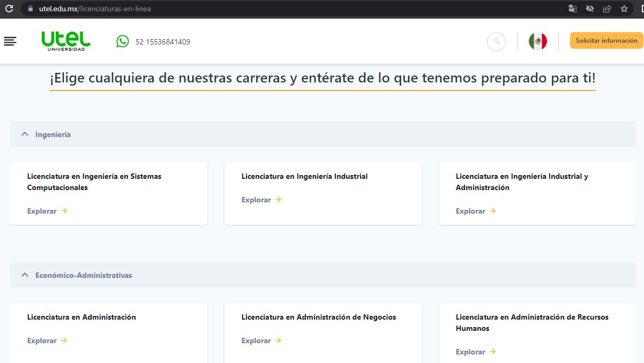The width and height of the screenshot is (644, 363).
Task: Click the crossed-out eye icon in the address bar
Action: (x=590, y=9)
